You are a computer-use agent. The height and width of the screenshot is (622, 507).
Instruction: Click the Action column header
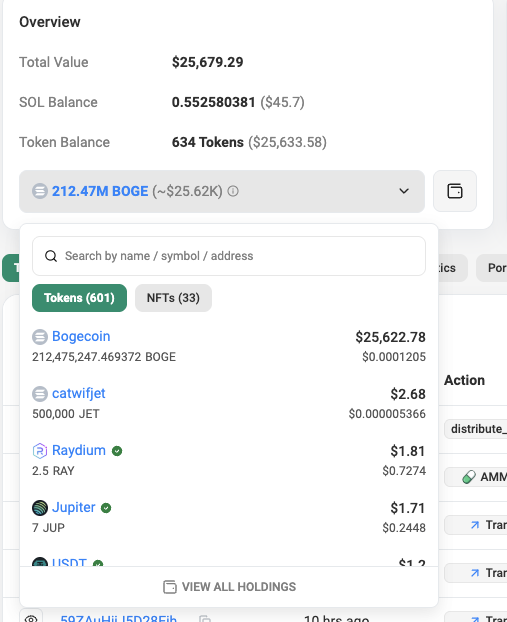[464, 380]
